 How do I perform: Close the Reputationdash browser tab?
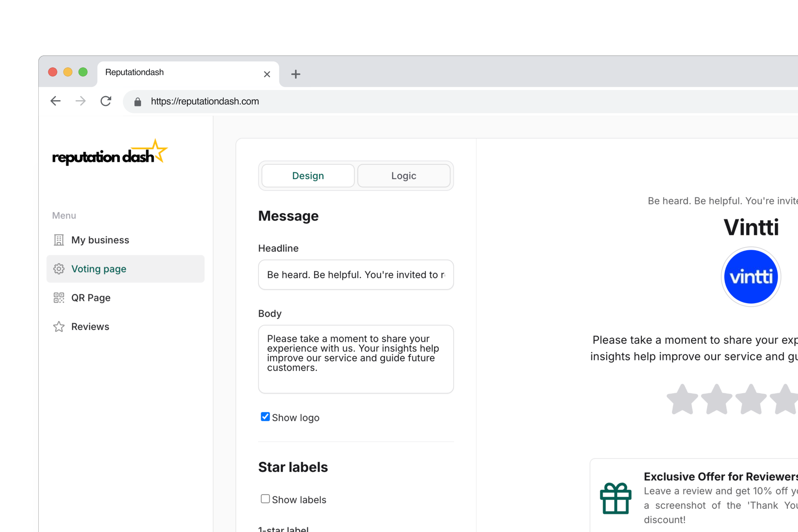tap(267, 74)
